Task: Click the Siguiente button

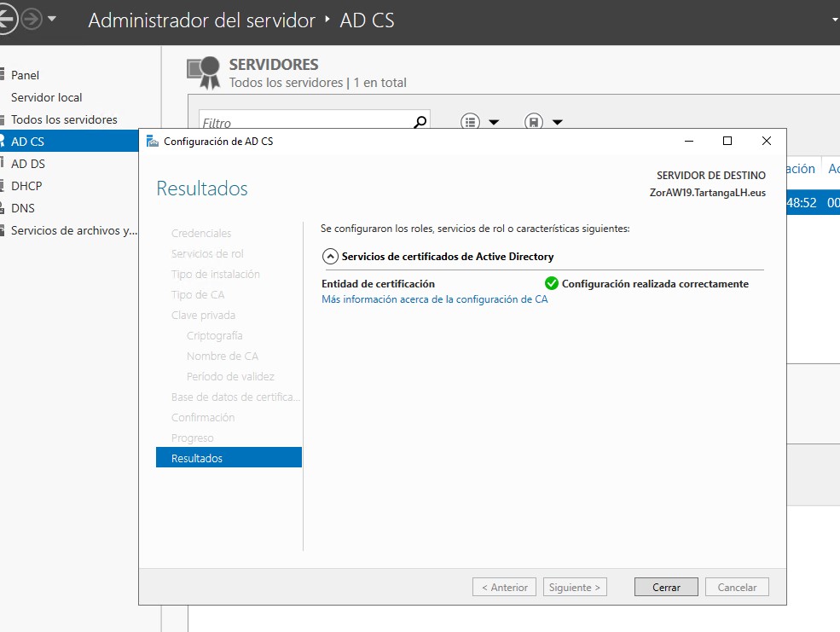Action: tap(575, 587)
